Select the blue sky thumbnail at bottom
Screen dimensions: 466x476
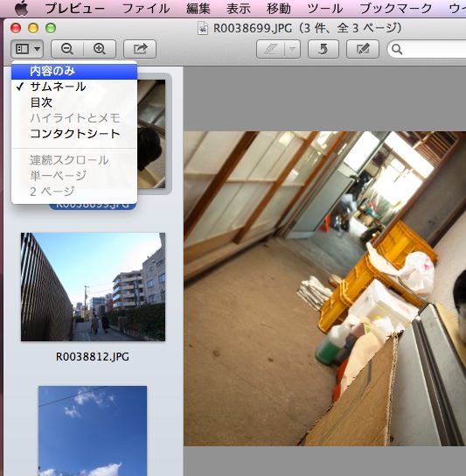93,430
